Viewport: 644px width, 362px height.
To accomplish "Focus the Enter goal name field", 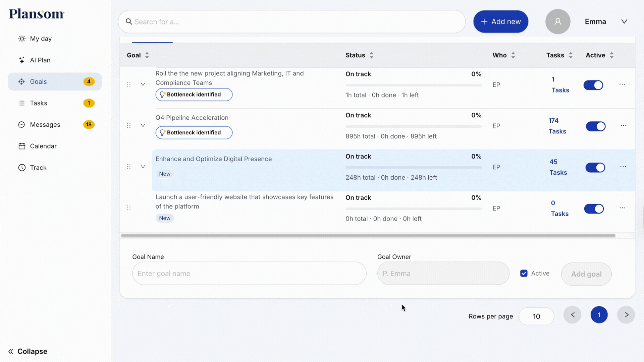I will [249, 274].
